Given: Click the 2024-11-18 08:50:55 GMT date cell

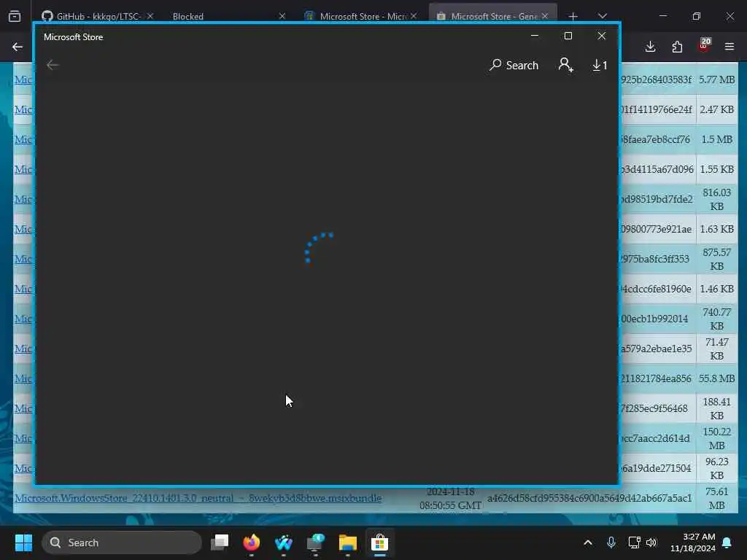Looking at the screenshot, I should point(451,499).
